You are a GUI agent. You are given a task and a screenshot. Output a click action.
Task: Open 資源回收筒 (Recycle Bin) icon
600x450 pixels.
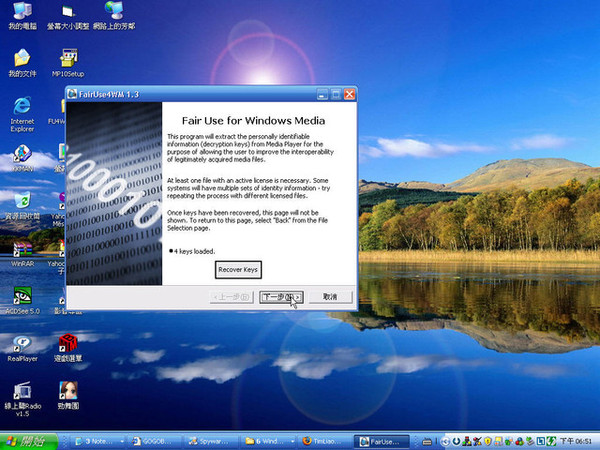(22, 206)
